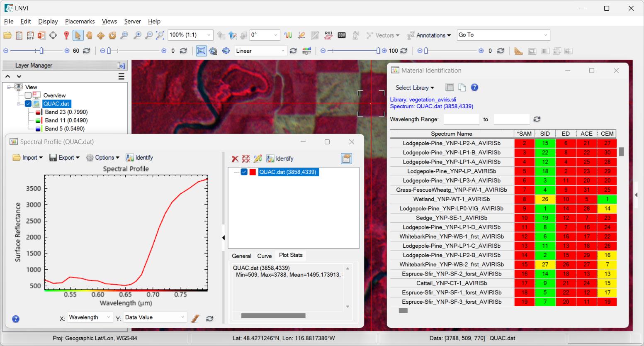This screenshot has height=346, width=644.
Task: Reset the slider showing value 60
Action: click(86, 51)
